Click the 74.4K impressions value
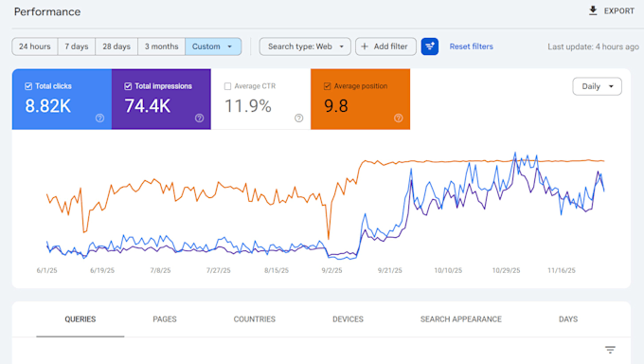 pyautogui.click(x=148, y=106)
